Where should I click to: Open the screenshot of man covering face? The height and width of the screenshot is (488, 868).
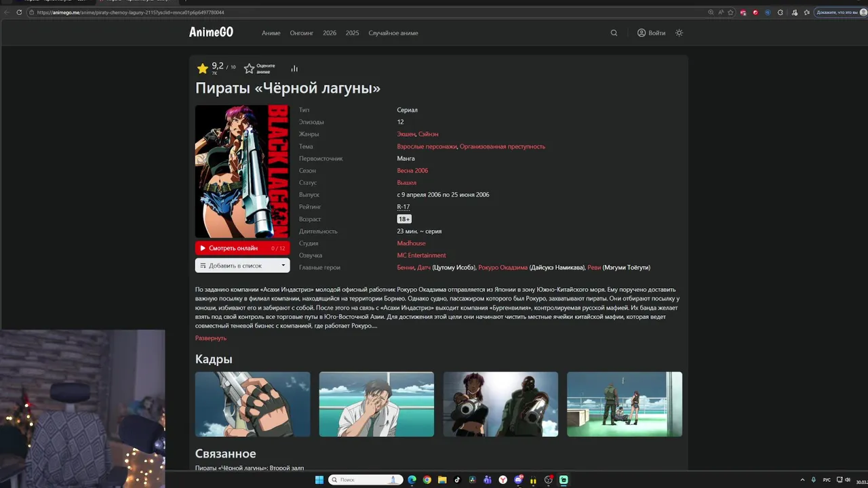376,404
